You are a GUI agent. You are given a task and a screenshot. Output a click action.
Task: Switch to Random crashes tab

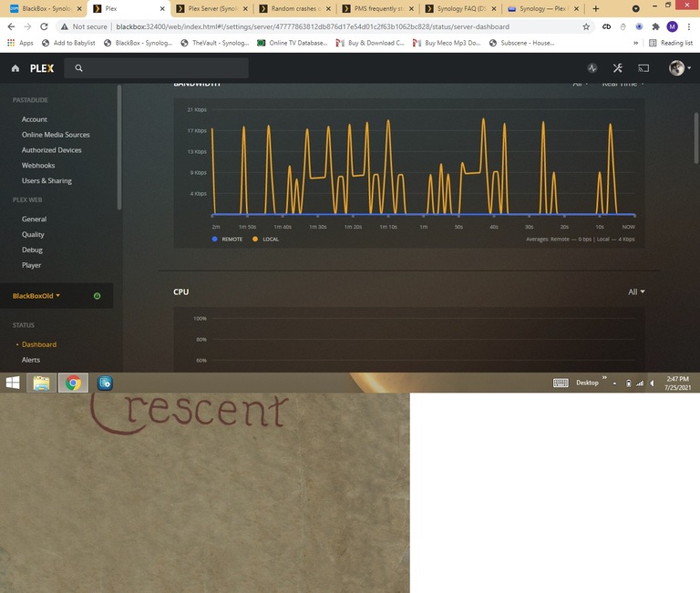click(x=295, y=8)
